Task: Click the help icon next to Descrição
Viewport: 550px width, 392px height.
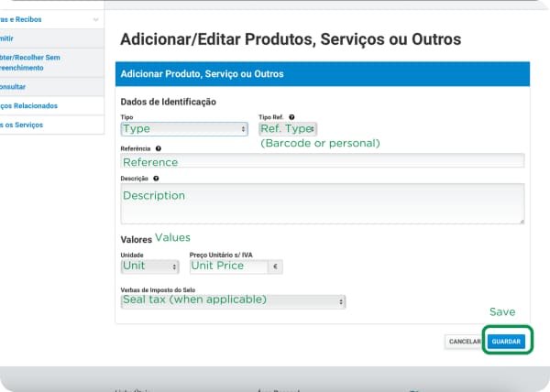Action: click(x=156, y=179)
